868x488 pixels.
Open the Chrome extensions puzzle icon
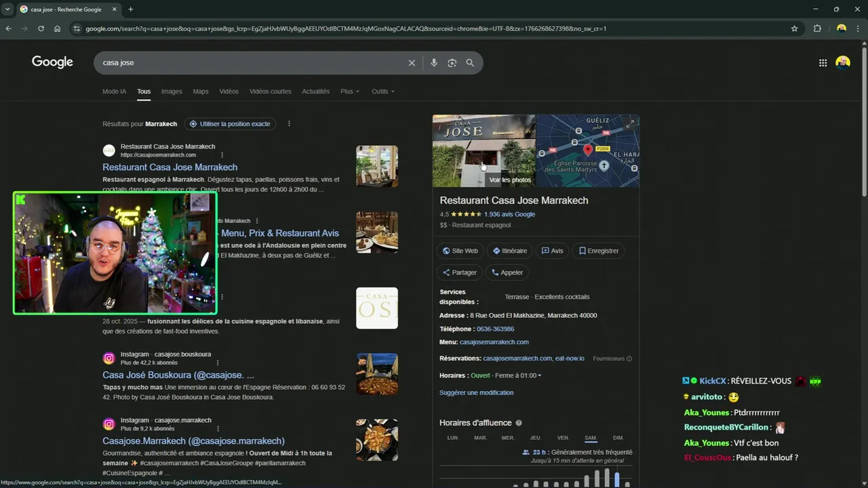[x=817, y=28]
